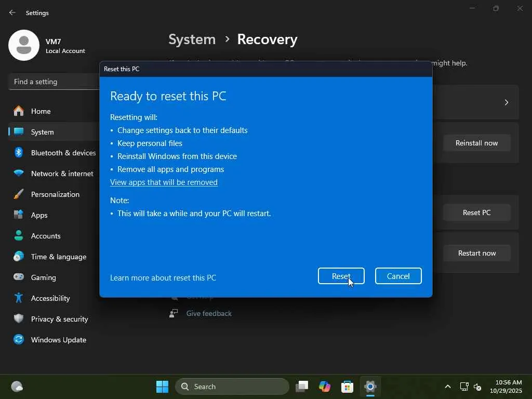Click taskbar Search box
Image resolution: width=532 pixels, height=399 pixels.
click(x=232, y=387)
